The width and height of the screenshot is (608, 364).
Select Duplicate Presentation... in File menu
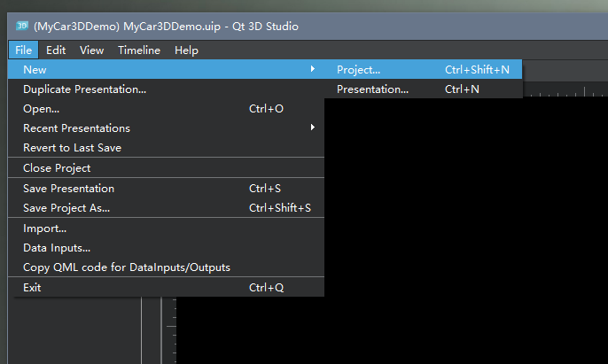pyautogui.click(x=166, y=89)
